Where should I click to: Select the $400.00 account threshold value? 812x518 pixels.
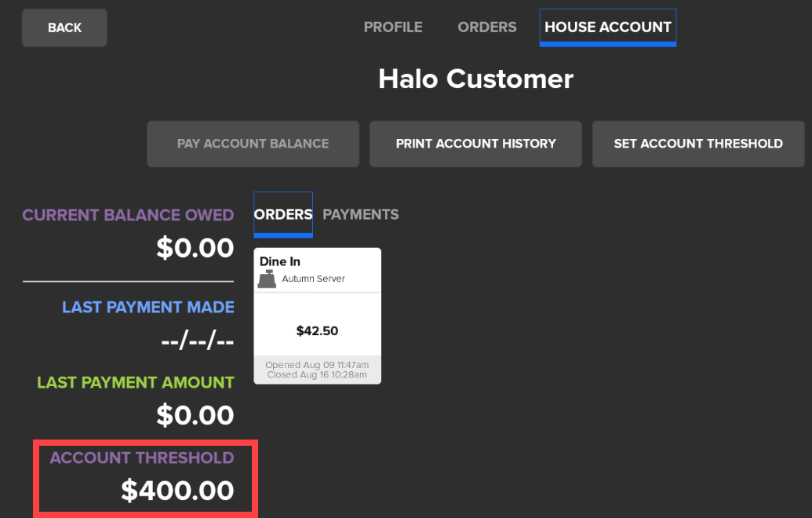coord(177,491)
